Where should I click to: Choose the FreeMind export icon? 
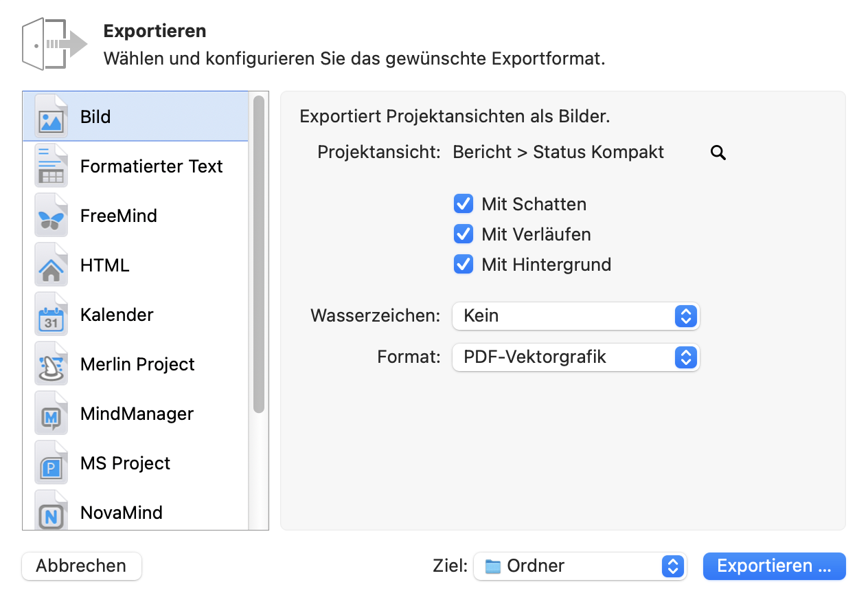tap(52, 215)
